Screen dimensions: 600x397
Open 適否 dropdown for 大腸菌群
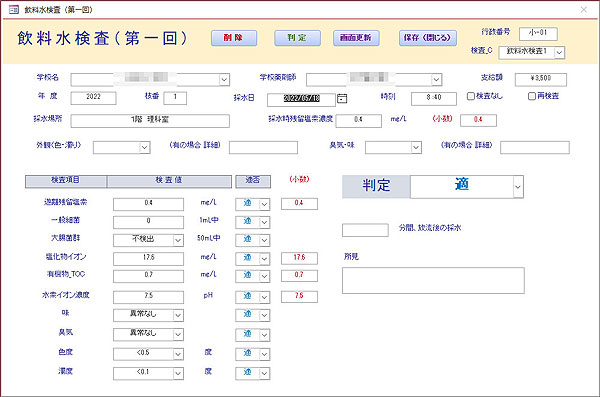coord(264,240)
